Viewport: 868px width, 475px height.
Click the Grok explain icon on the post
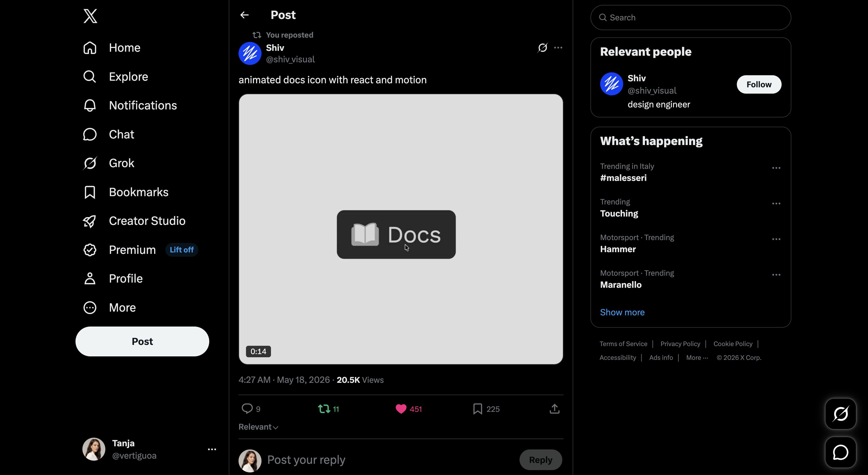542,48
